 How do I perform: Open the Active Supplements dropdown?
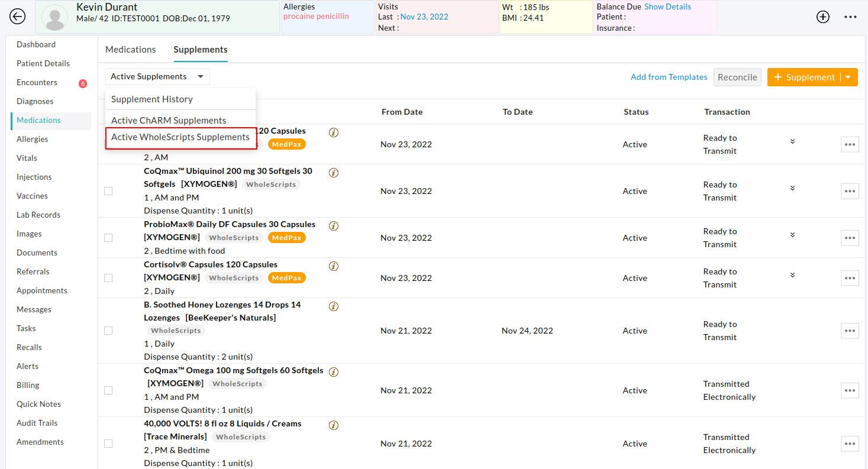(157, 77)
